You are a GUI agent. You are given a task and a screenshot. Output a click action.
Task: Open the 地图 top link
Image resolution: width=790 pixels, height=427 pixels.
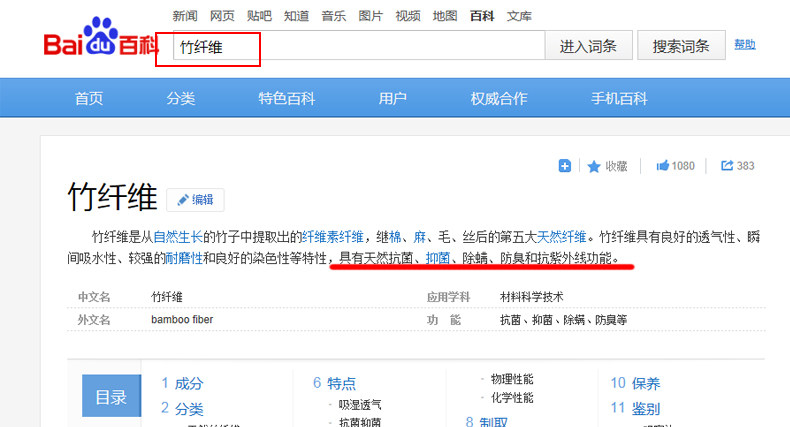445,16
